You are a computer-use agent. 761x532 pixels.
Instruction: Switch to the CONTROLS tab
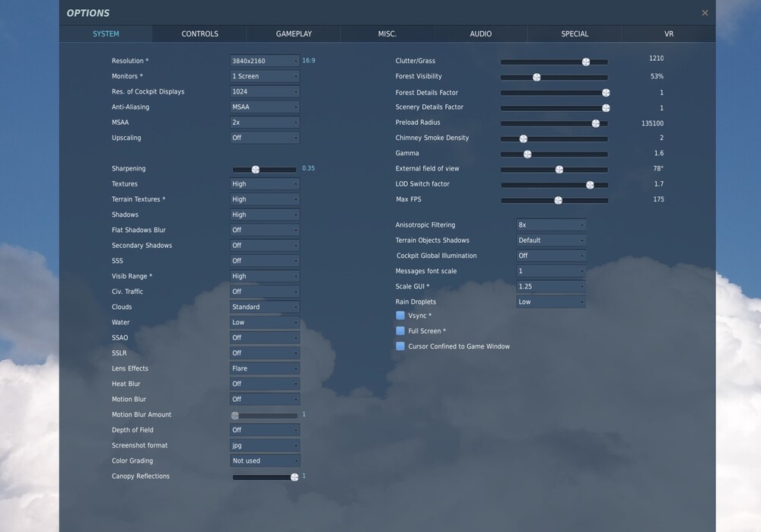click(x=200, y=34)
